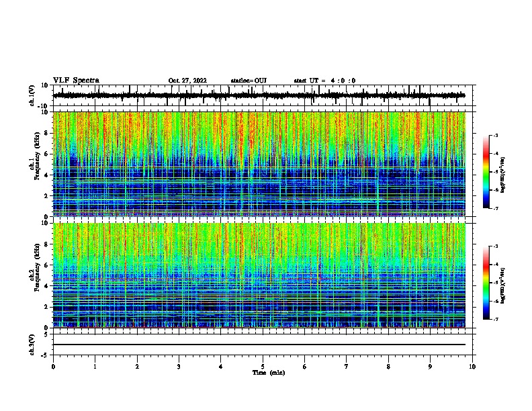Click time-axis tick label '3'

[x=179, y=367]
